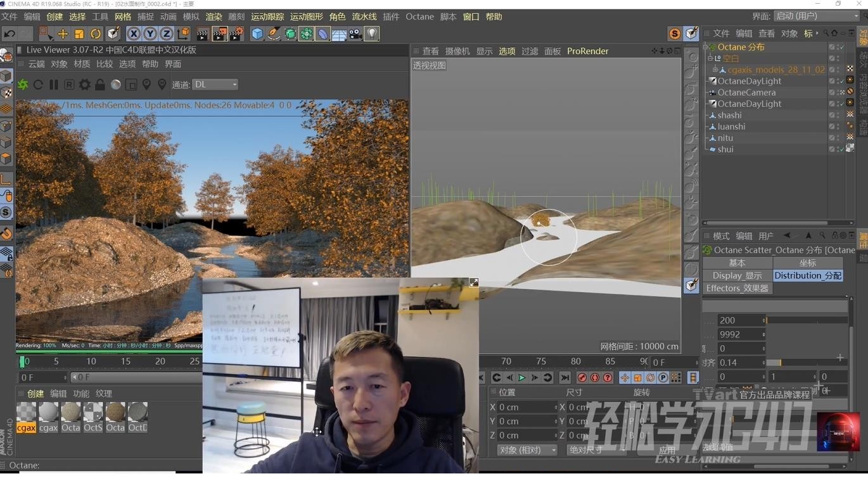Restart the Live Viewer render

click(38, 84)
